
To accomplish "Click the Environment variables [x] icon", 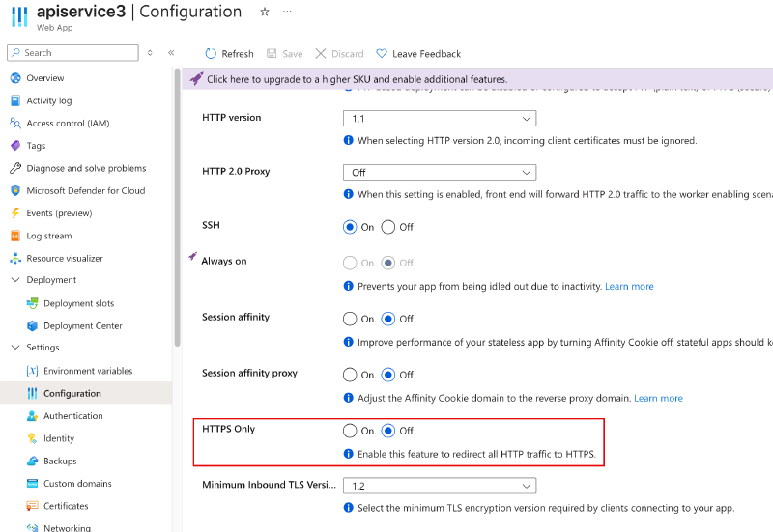I will pos(33,371).
